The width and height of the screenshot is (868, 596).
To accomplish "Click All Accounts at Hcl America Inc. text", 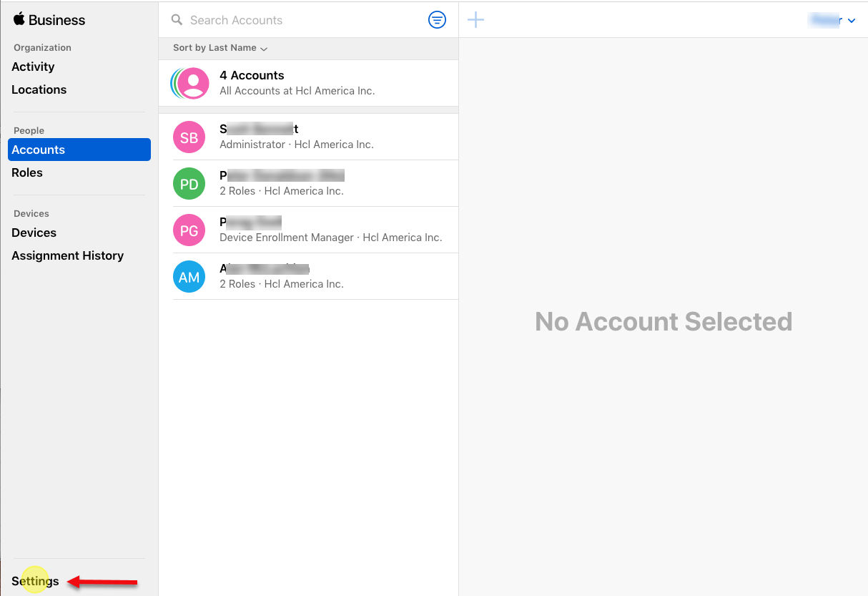I will click(297, 91).
